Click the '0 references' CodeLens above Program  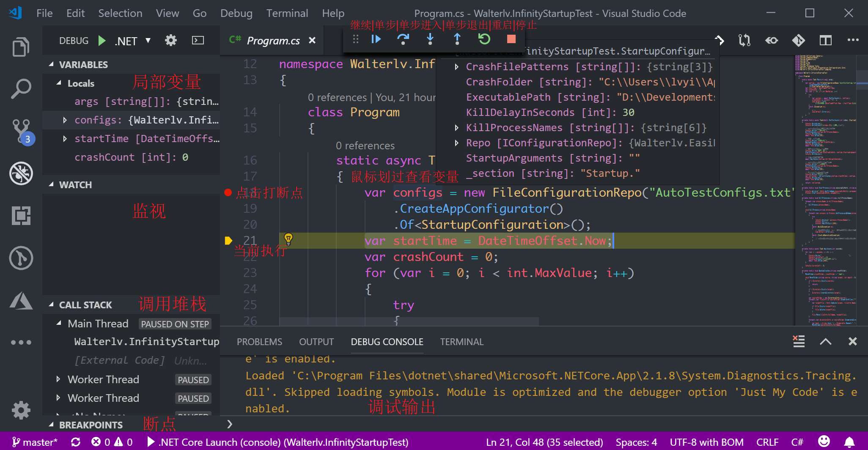[x=337, y=97]
